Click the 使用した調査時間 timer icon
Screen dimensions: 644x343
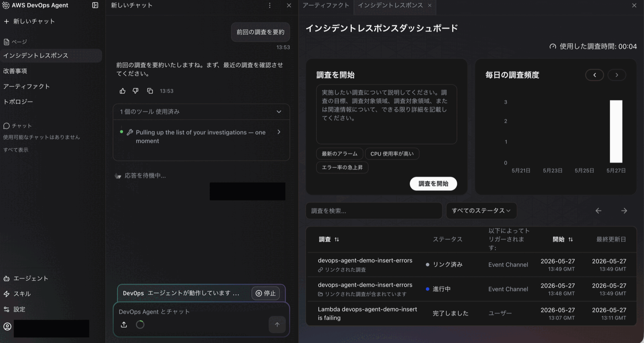pyautogui.click(x=553, y=46)
